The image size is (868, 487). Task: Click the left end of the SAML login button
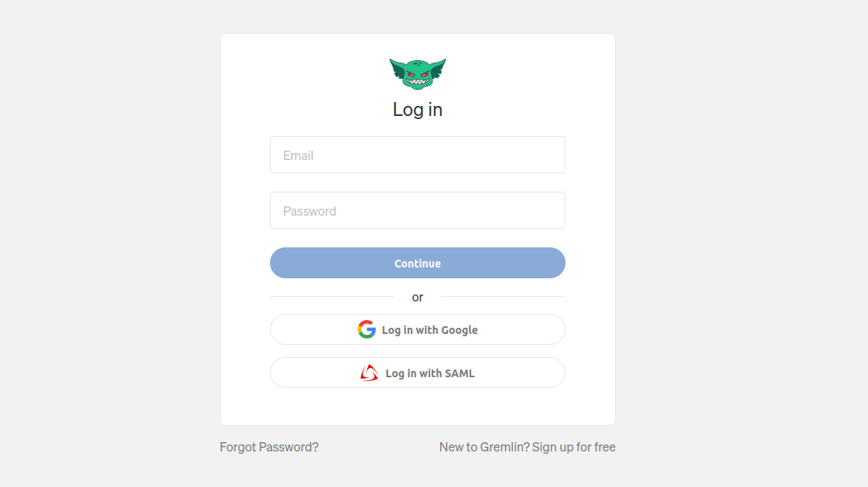(288, 373)
